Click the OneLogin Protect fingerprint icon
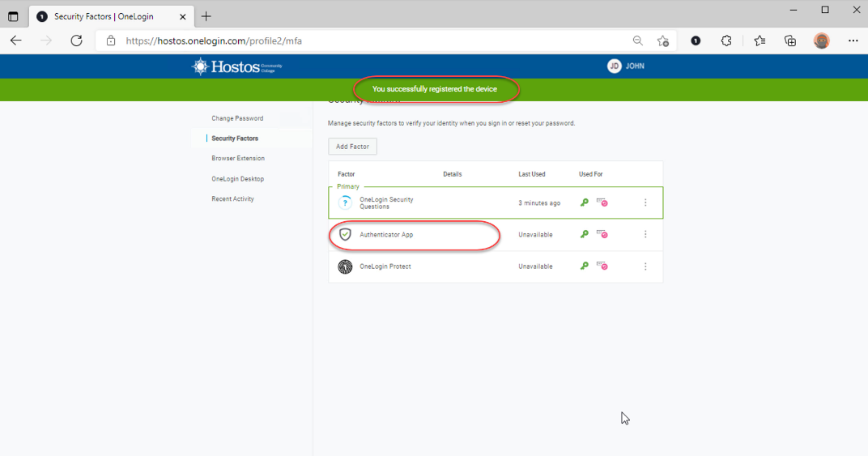Viewport: 868px width, 456px height. point(345,266)
